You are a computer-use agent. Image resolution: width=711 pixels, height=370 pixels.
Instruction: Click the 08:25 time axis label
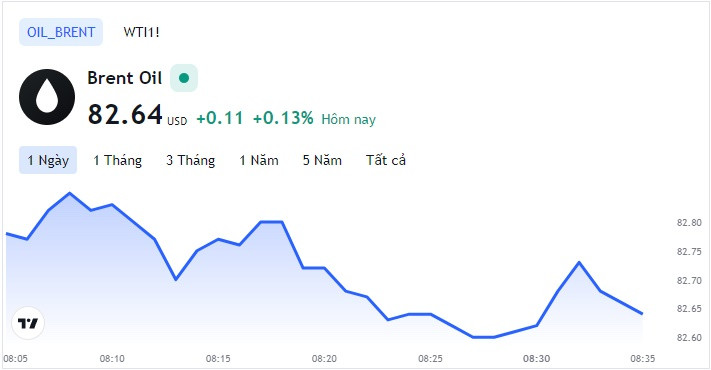[x=430, y=359]
